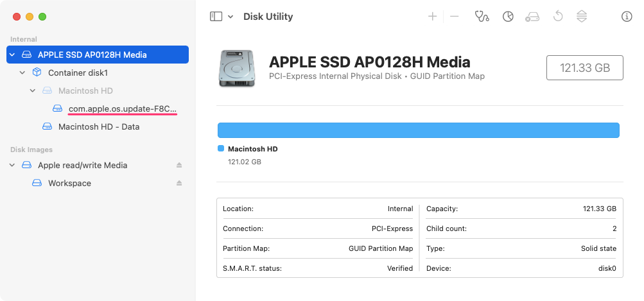Eject the Workspace volume

click(180, 184)
